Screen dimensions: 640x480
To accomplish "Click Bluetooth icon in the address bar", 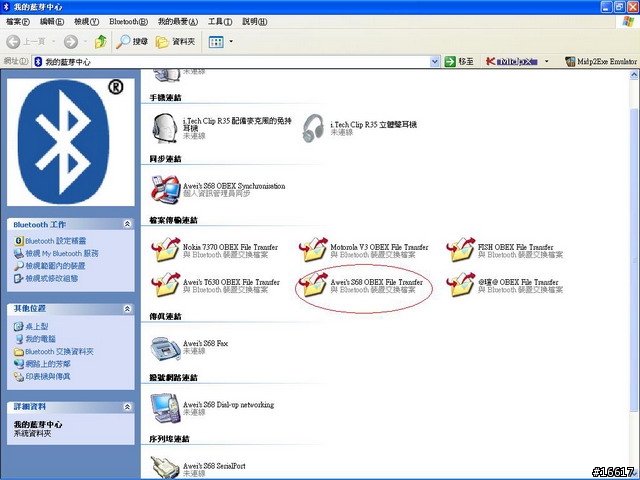I will (38, 62).
